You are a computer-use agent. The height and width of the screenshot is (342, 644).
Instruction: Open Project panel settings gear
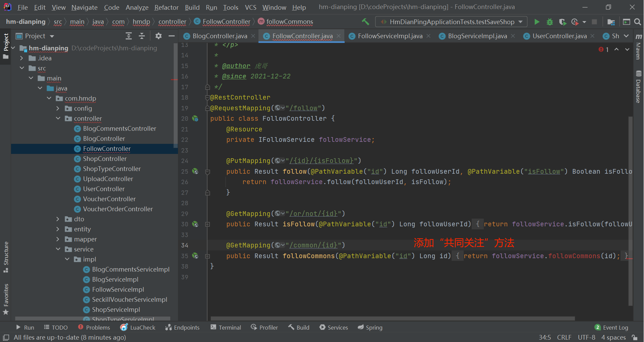159,36
